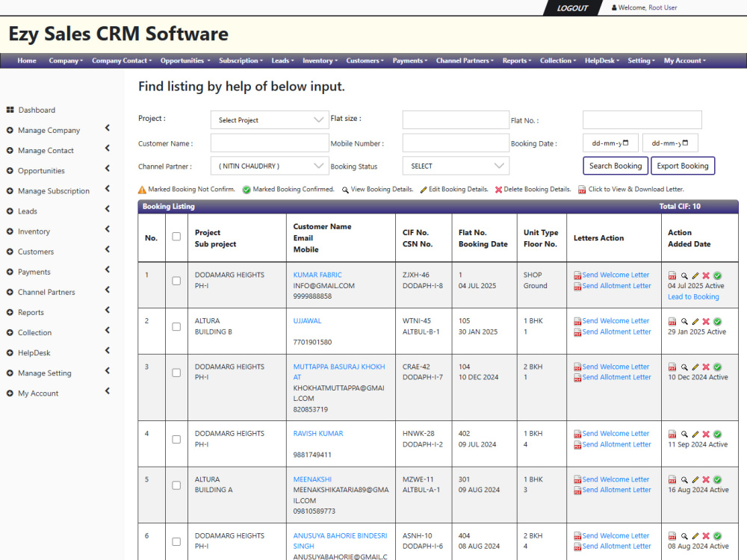Send Welcome Letter for Kumar Fabric
747x560 pixels.
616,275
